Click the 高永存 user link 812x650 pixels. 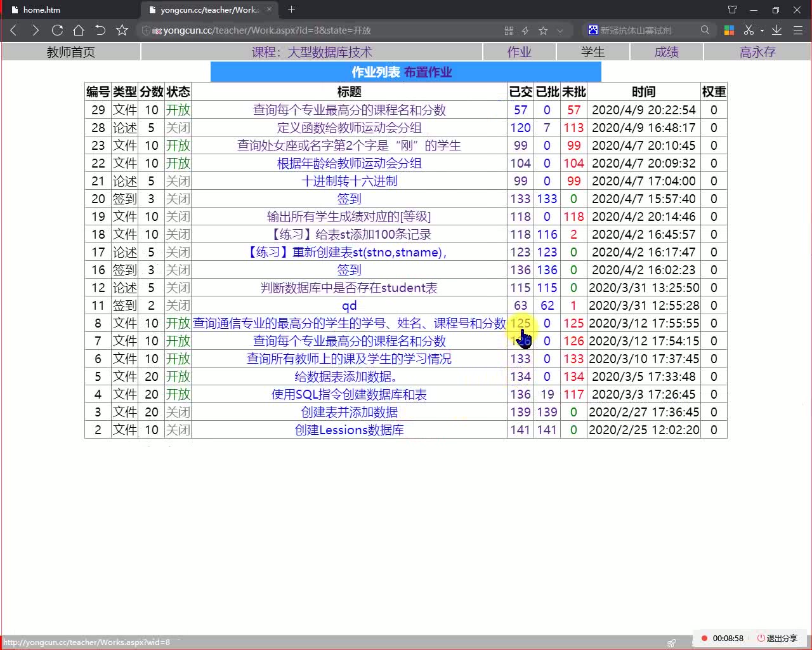click(x=757, y=52)
